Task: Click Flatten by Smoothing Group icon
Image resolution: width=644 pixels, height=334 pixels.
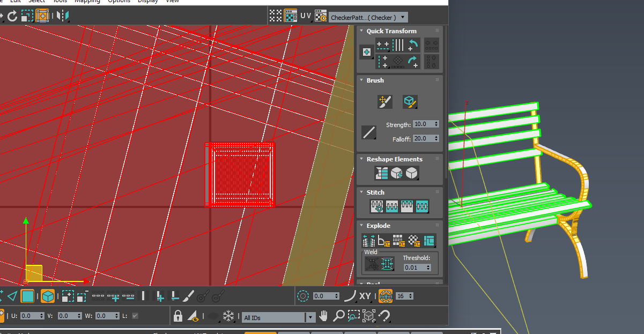Action: [x=398, y=240]
